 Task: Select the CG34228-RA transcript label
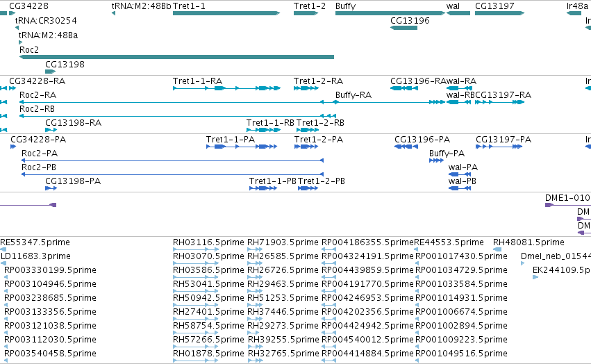(37, 81)
